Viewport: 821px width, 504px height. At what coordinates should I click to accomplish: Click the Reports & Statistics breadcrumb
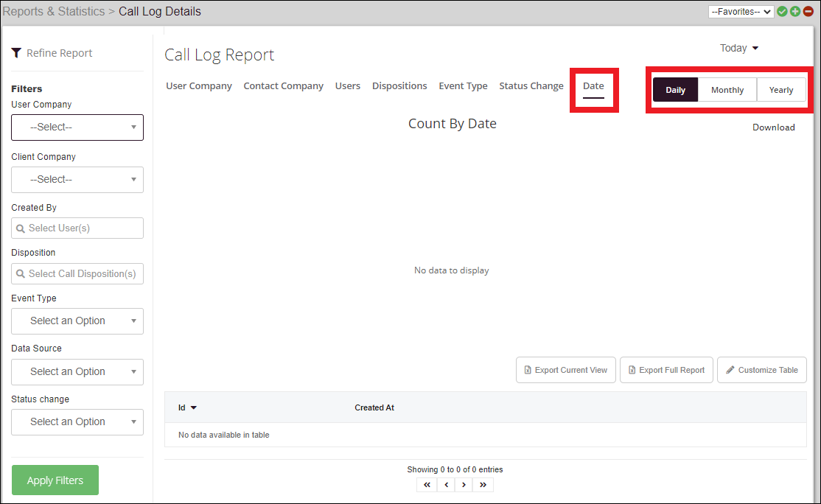point(54,12)
